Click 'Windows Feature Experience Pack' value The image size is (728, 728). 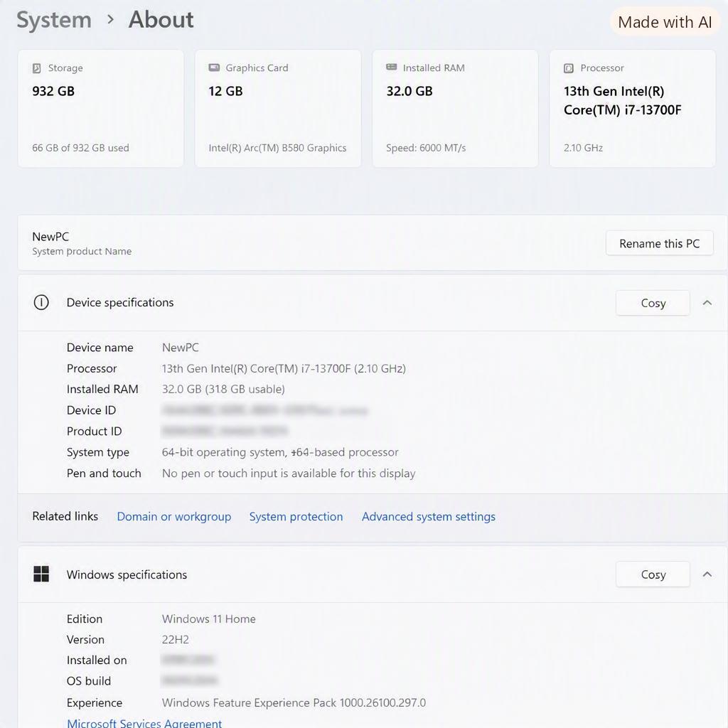tap(294, 702)
